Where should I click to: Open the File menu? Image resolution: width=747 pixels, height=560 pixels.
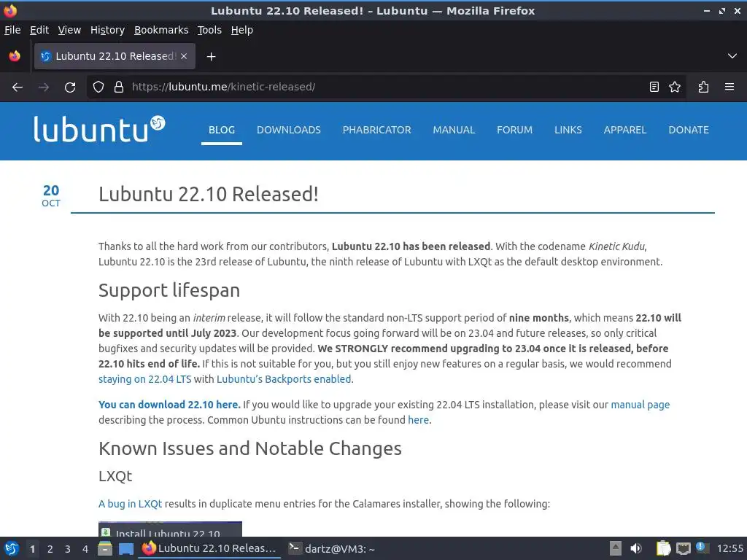(x=12, y=30)
